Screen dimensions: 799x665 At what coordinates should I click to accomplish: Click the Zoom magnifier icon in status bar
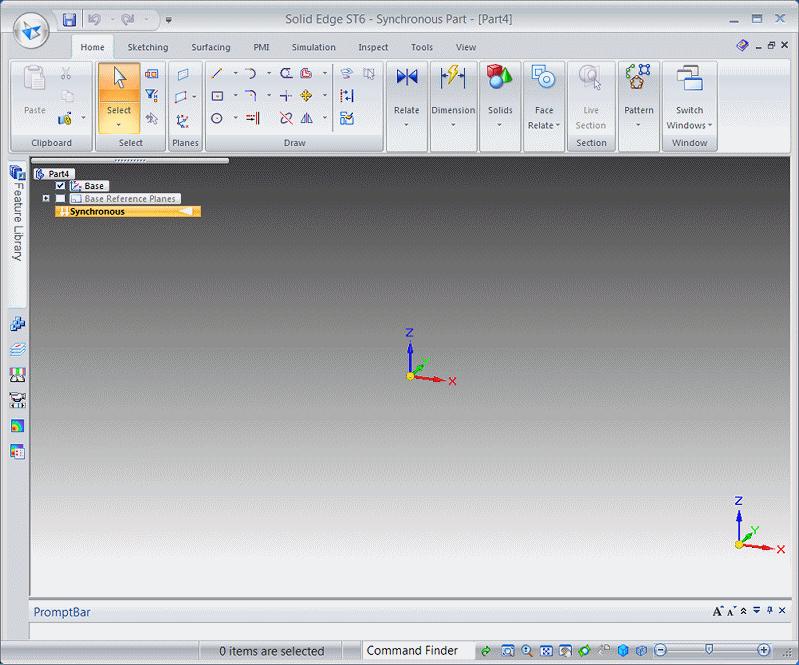527,650
